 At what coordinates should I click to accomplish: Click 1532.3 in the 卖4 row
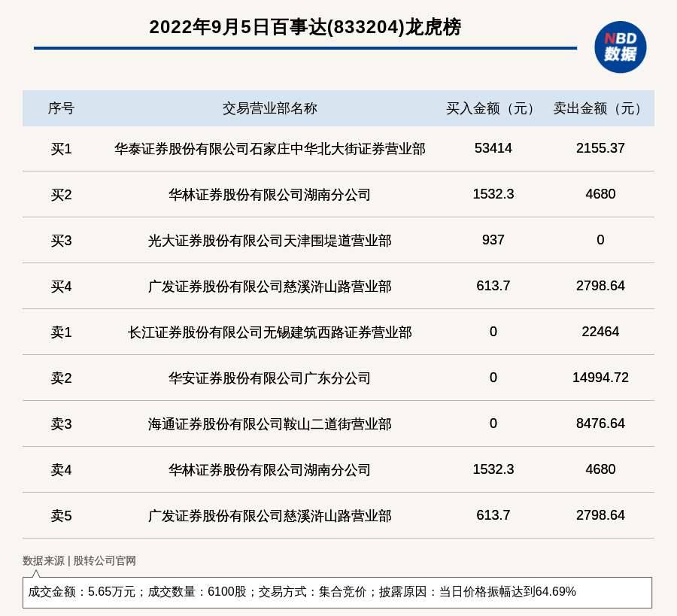[493, 469]
